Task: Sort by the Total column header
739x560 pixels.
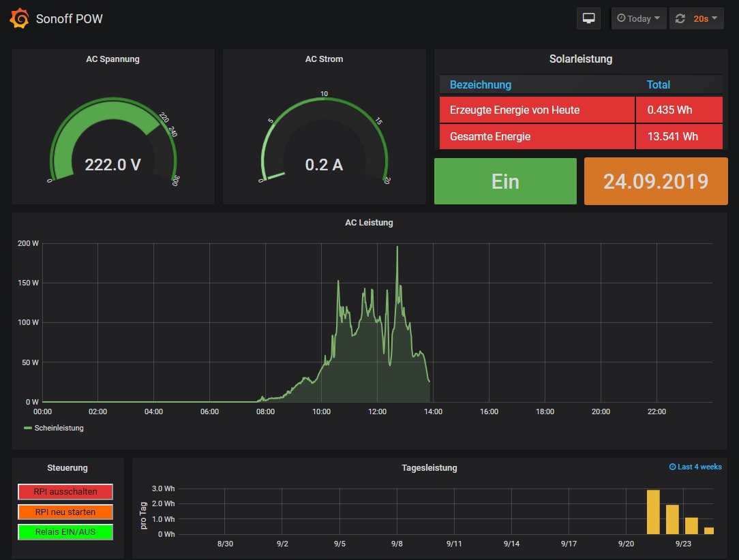Action: point(658,84)
